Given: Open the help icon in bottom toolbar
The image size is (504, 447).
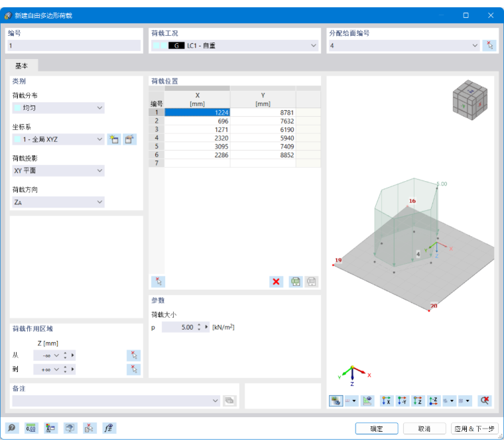Looking at the screenshot, I should point(12,428).
